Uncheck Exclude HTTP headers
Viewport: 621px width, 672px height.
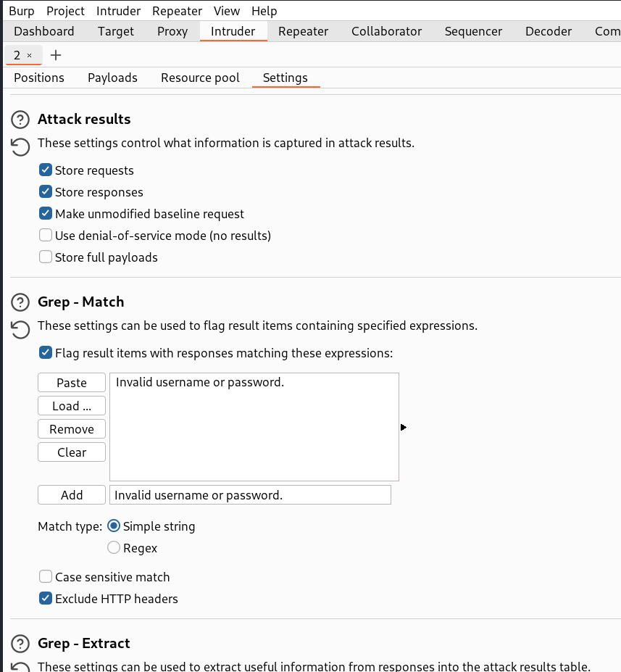click(x=45, y=598)
